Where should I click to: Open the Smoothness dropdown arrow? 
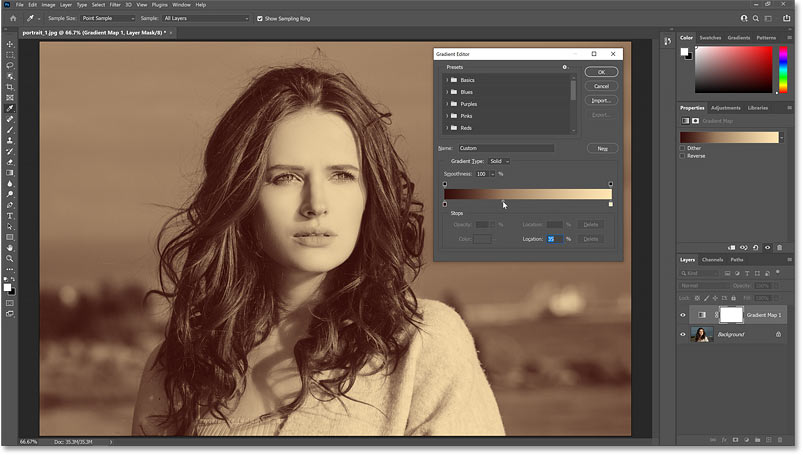pyautogui.click(x=493, y=174)
